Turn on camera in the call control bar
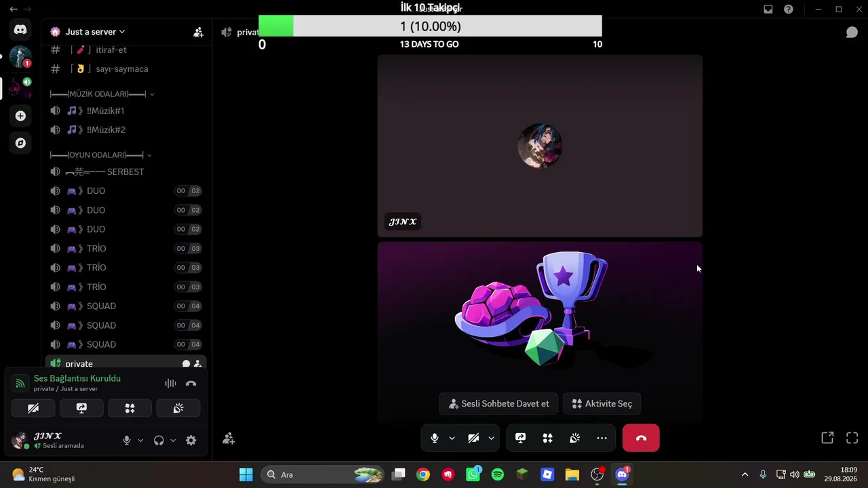Screen dimensions: 868x488 473,439
